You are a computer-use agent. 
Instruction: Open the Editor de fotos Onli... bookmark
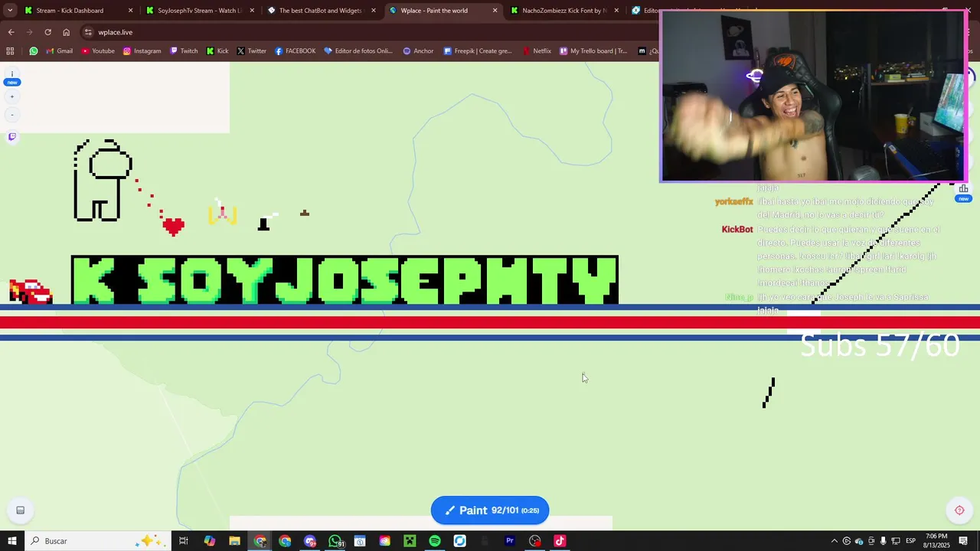(x=358, y=51)
